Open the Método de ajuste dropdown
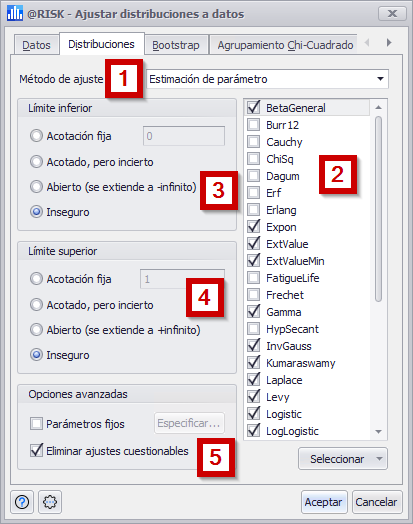 tap(267, 79)
